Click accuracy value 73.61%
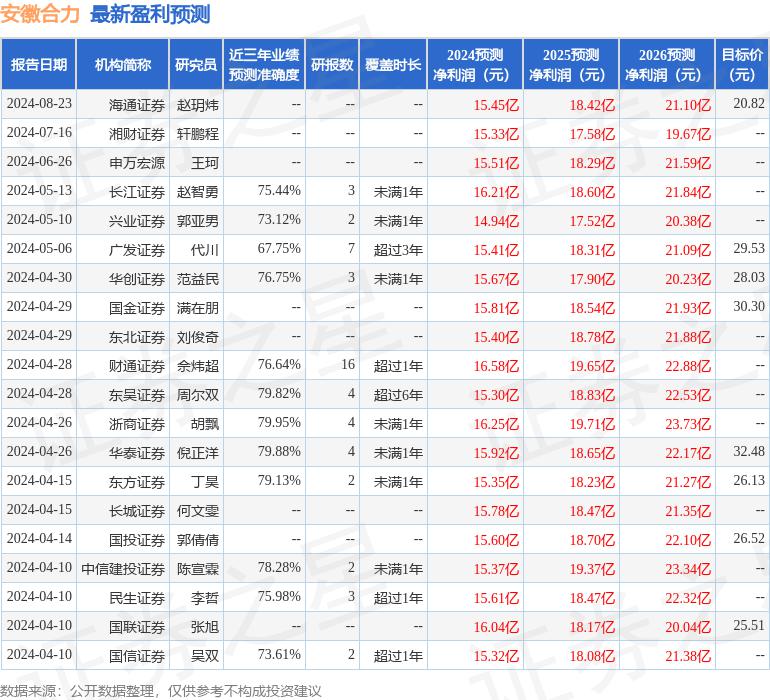770x700 pixels. pos(279,654)
